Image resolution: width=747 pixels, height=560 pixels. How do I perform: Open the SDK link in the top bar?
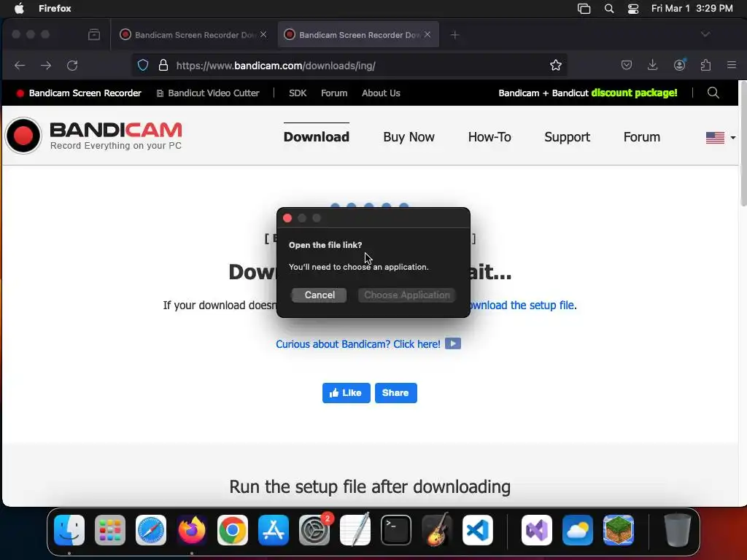298,93
